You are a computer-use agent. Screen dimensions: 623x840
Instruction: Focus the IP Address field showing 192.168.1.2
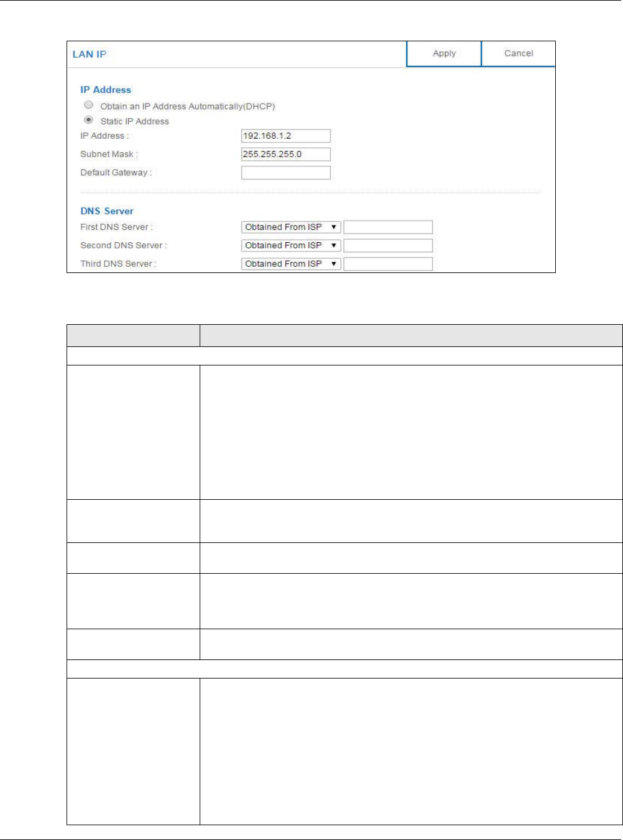pos(286,136)
